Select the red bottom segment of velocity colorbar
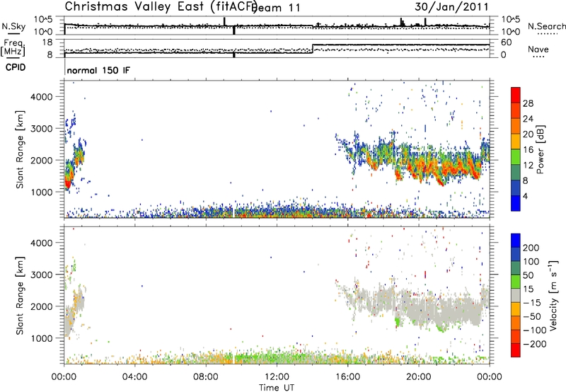The image size is (566, 392). 516,350
